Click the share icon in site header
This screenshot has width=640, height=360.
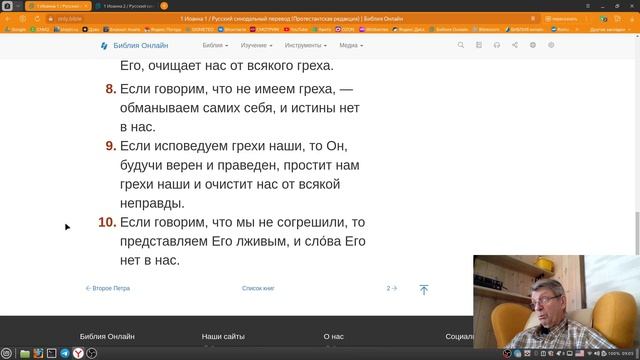(x=515, y=45)
